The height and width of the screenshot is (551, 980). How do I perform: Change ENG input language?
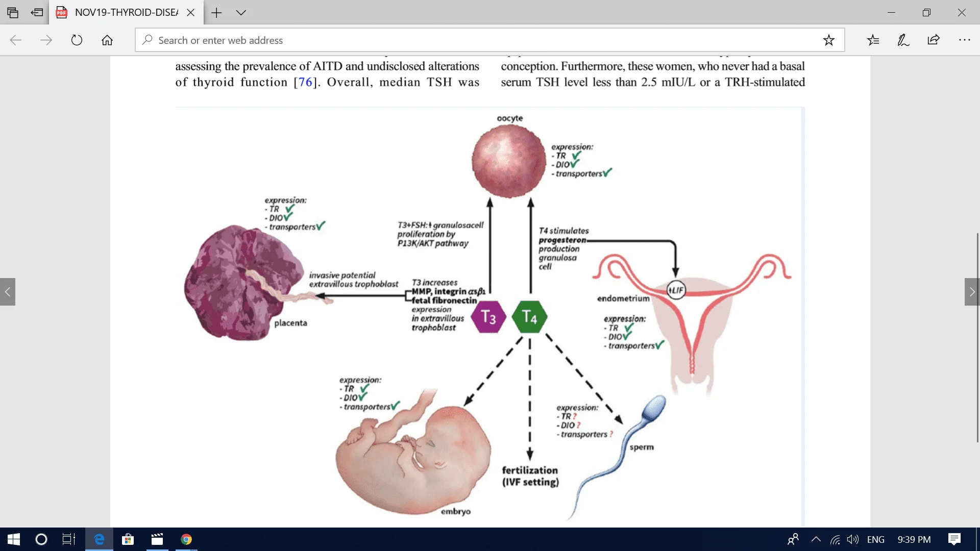[x=876, y=539]
